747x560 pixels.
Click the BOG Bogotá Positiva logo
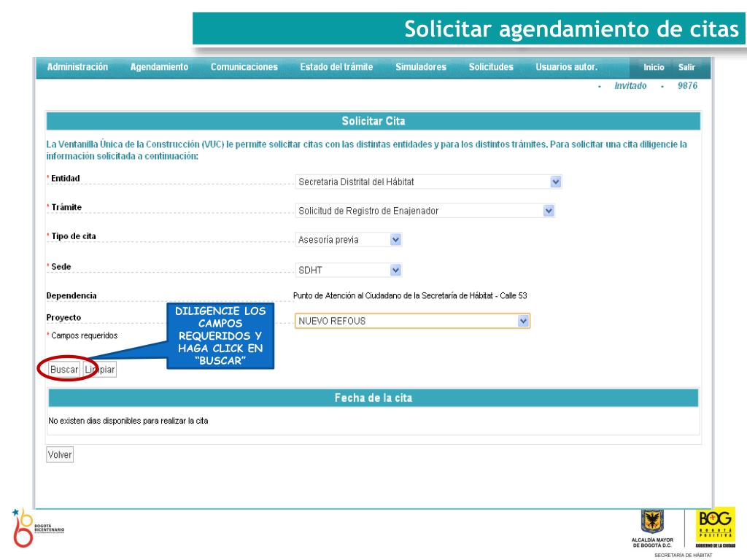715,528
